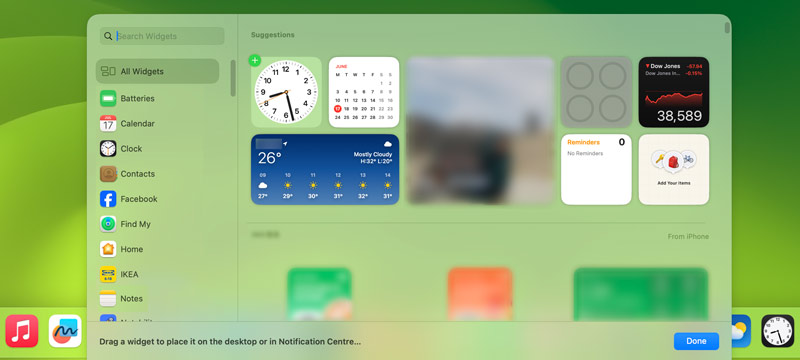The image size is (800, 360).
Task: Click Mostly Cloudy text in weather widget
Action: point(372,155)
